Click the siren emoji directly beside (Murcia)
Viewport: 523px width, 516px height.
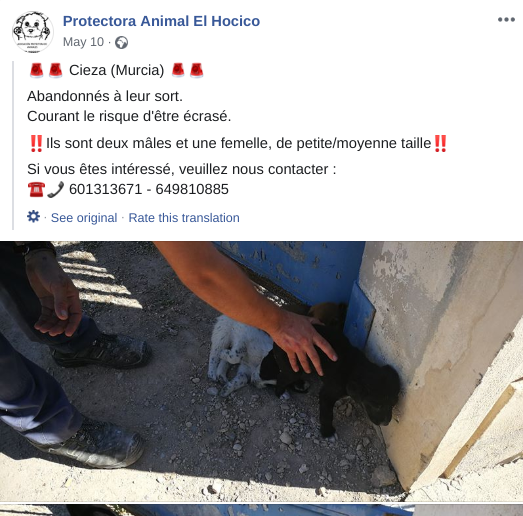pos(178,70)
